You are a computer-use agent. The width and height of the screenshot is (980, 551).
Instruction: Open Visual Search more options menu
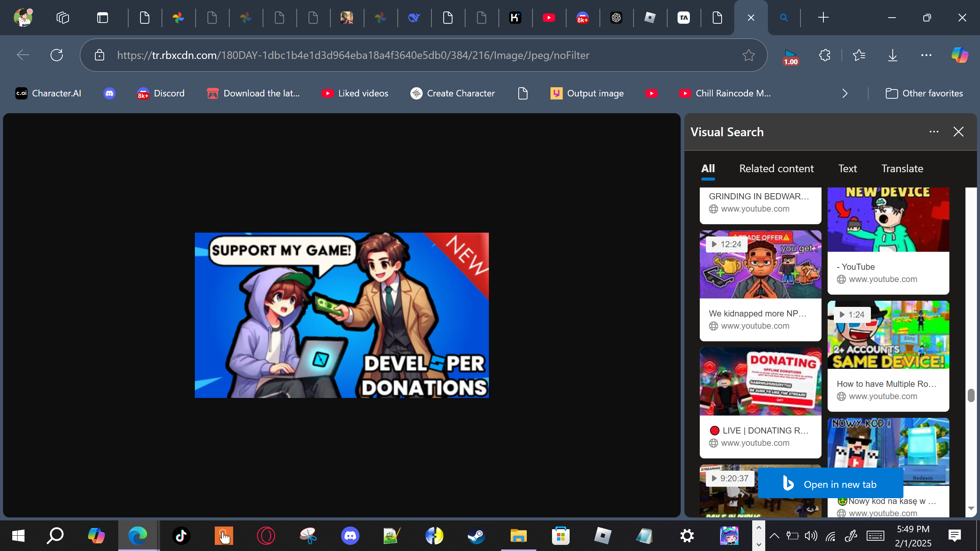pyautogui.click(x=934, y=132)
